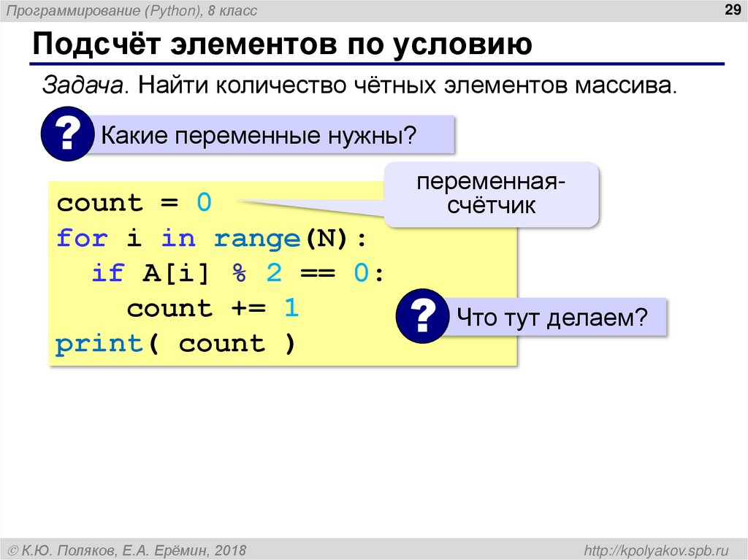This screenshot has width=748, height=560.
Task: Click the 'for i in range(N):' line
Action: (211, 238)
